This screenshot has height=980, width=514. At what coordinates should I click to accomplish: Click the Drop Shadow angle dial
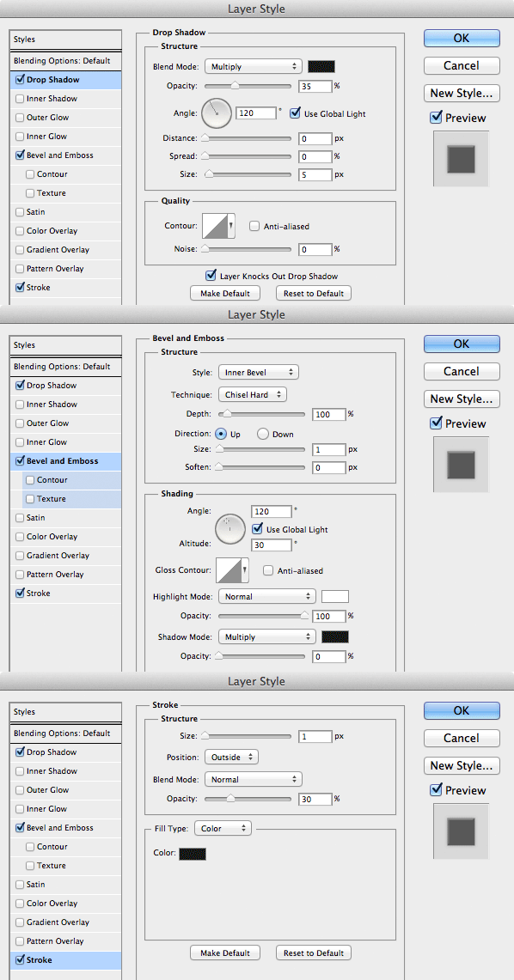(x=217, y=113)
